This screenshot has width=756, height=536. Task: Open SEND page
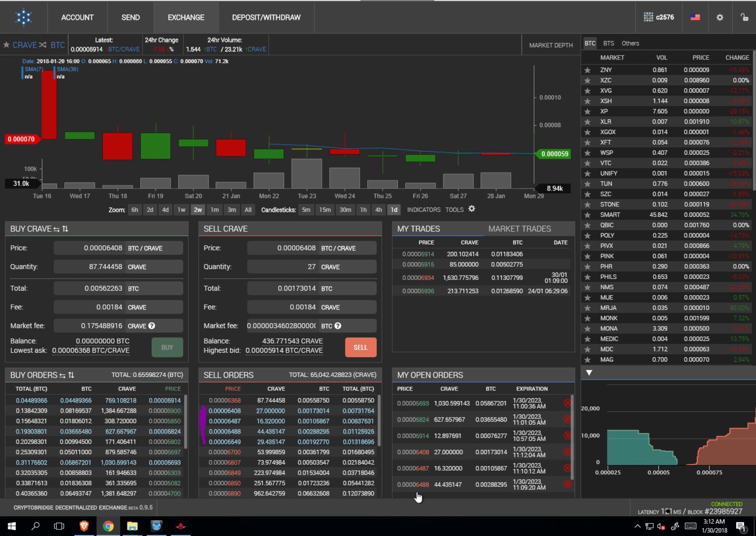(x=131, y=17)
